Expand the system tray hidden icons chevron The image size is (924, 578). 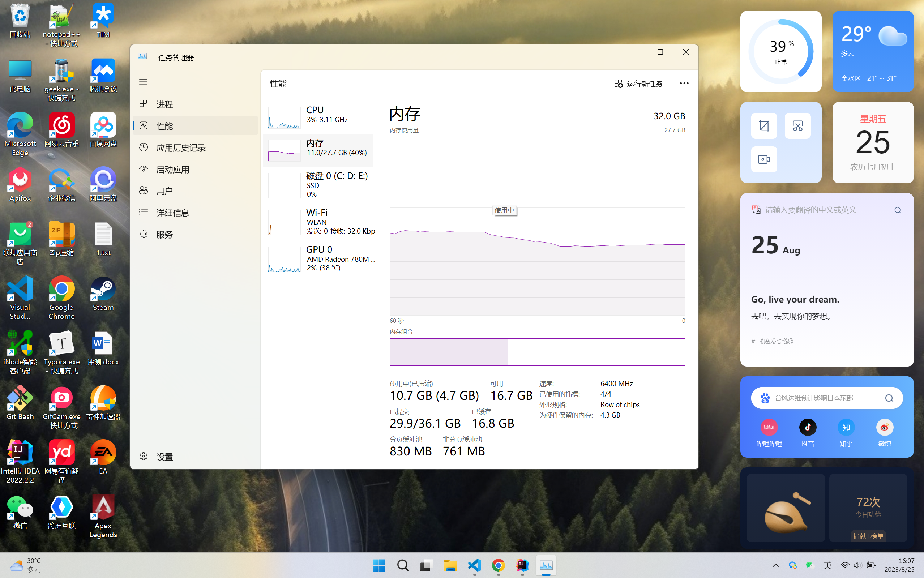coord(776,565)
